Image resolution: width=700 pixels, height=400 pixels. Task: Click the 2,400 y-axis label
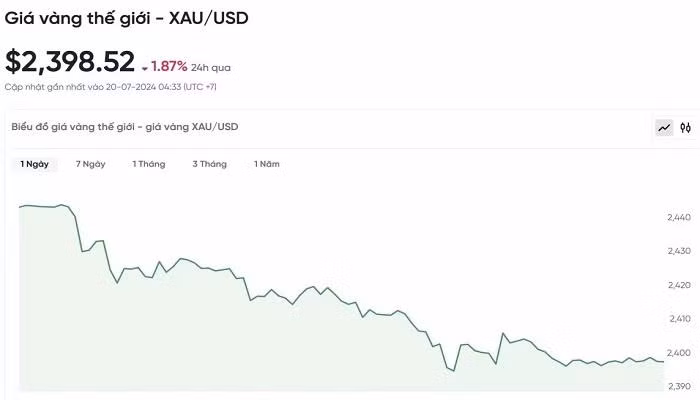point(679,353)
